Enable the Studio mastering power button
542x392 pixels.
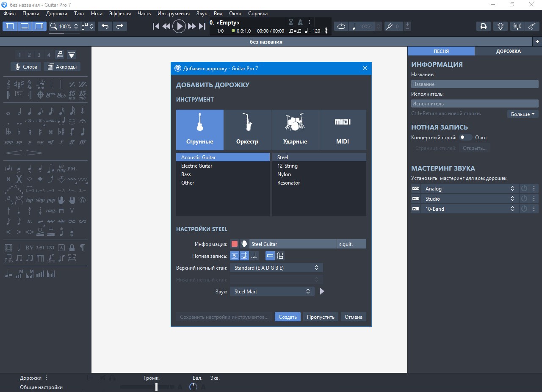(524, 199)
